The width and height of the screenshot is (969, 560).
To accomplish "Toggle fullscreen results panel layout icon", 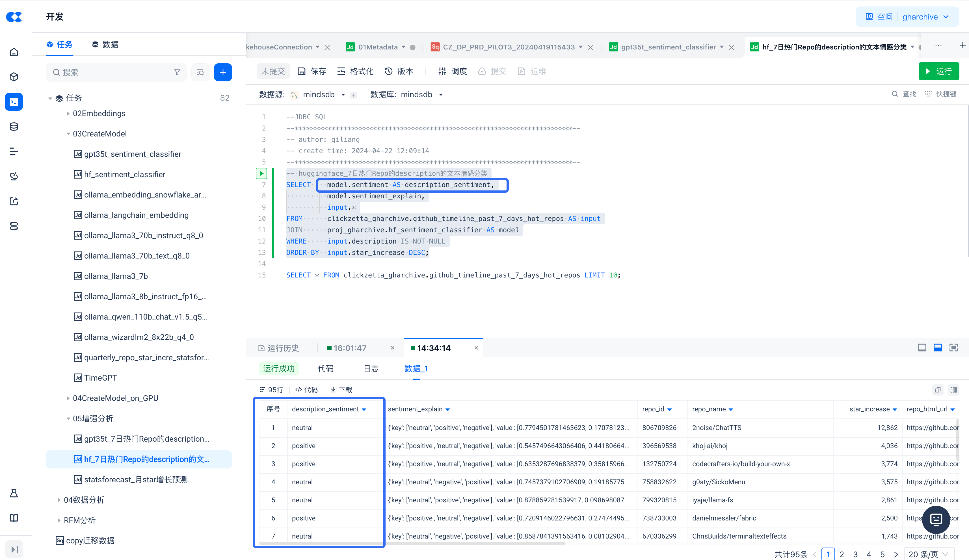I will pyautogui.click(x=954, y=348).
